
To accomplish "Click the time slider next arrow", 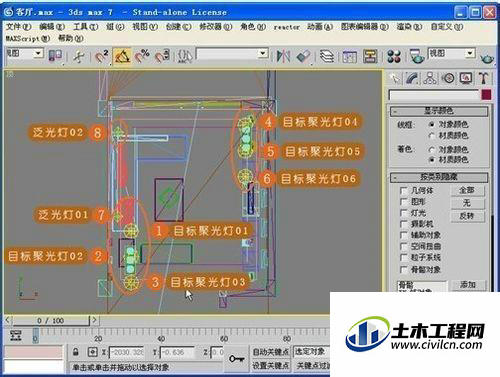I will 95,320.
